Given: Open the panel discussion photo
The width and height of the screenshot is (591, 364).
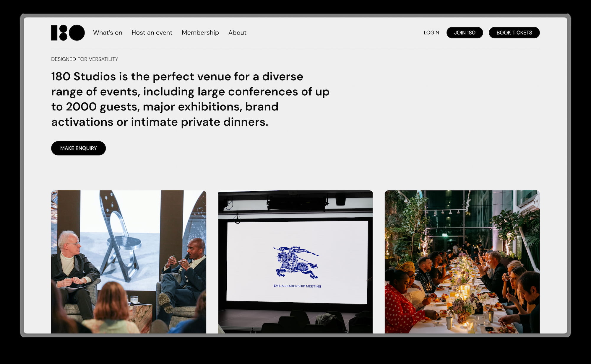Looking at the screenshot, I should pos(129,262).
